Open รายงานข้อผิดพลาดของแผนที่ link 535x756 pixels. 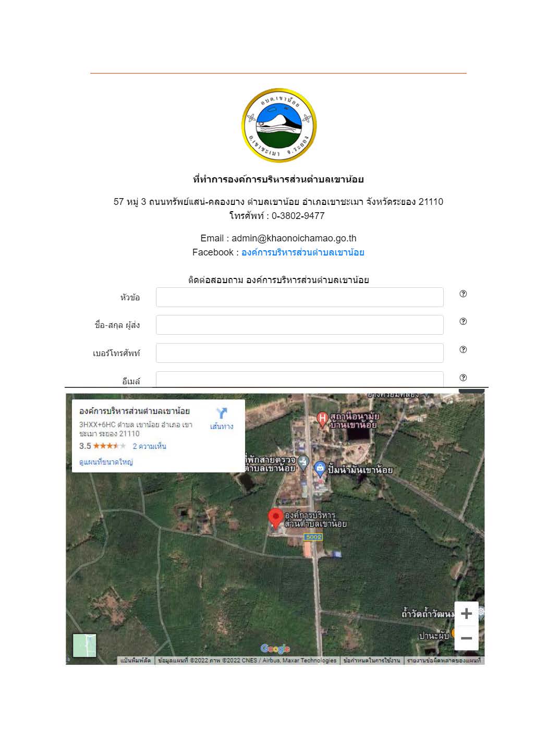pyautogui.click(x=444, y=661)
